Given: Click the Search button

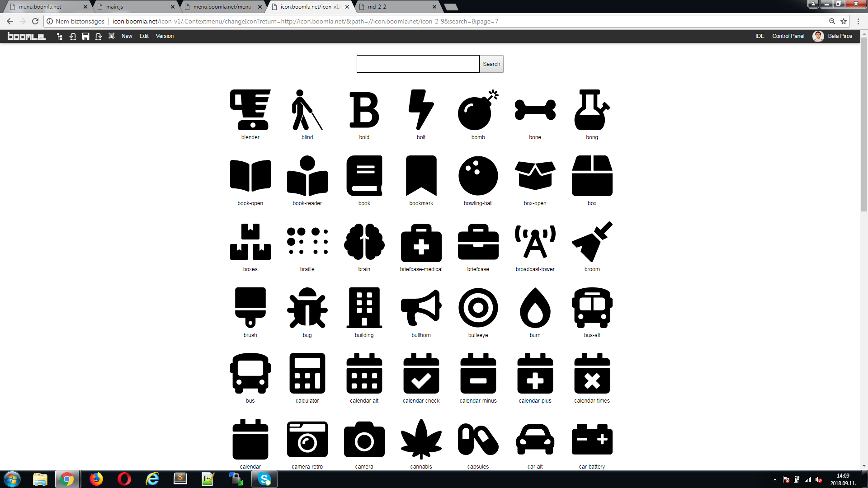Looking at the screenshot, I should [x=491, y=64].
